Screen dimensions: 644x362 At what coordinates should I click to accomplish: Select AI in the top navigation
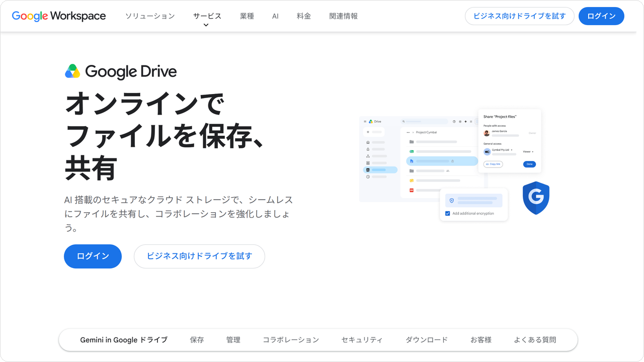275,16
